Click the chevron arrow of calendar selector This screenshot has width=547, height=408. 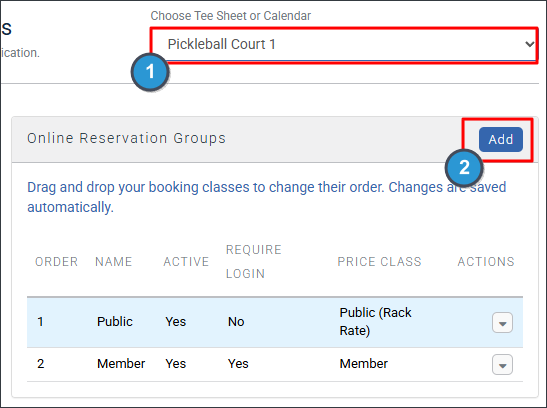(x=530, y=44)
